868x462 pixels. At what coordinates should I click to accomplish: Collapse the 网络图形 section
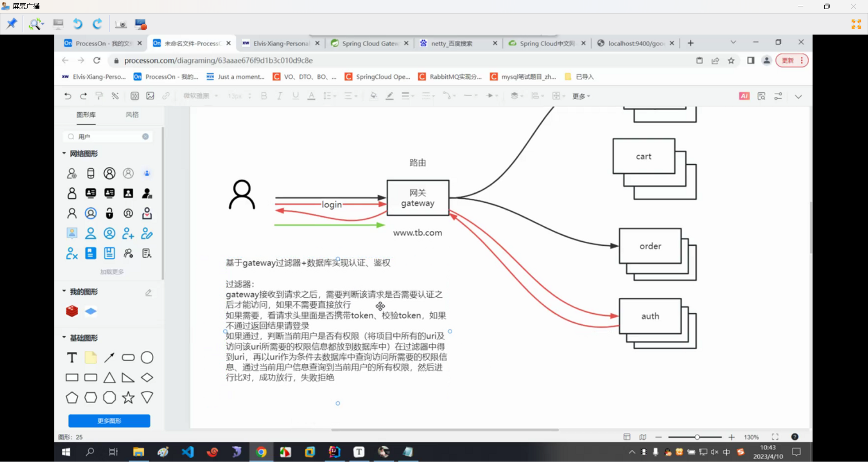coord(64,153)
